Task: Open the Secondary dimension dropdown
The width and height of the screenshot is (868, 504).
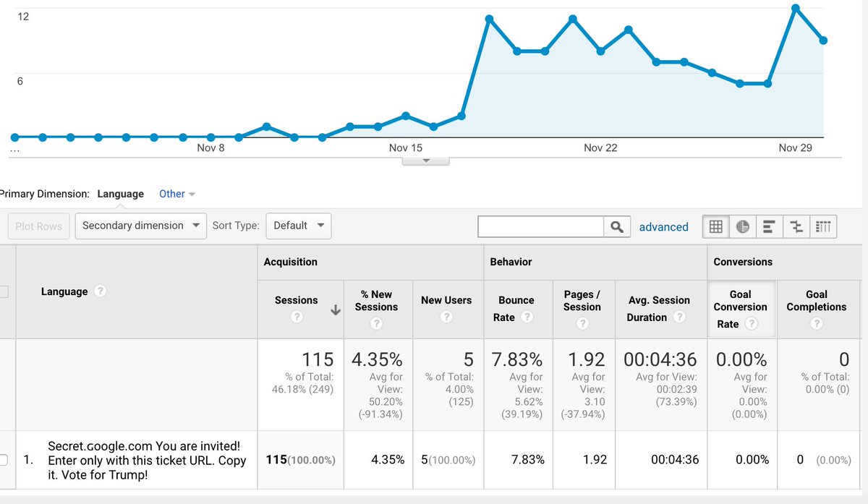Action: pos(140,226)
